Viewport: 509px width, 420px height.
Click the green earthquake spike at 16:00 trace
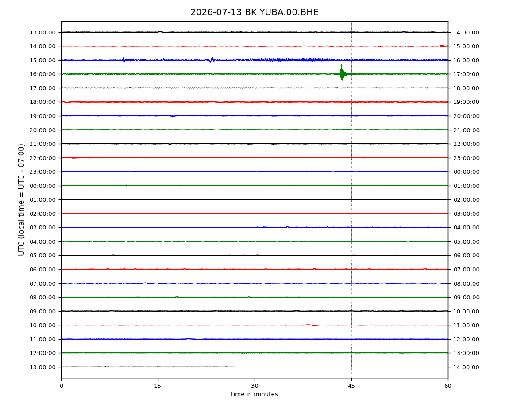[342, 73]
